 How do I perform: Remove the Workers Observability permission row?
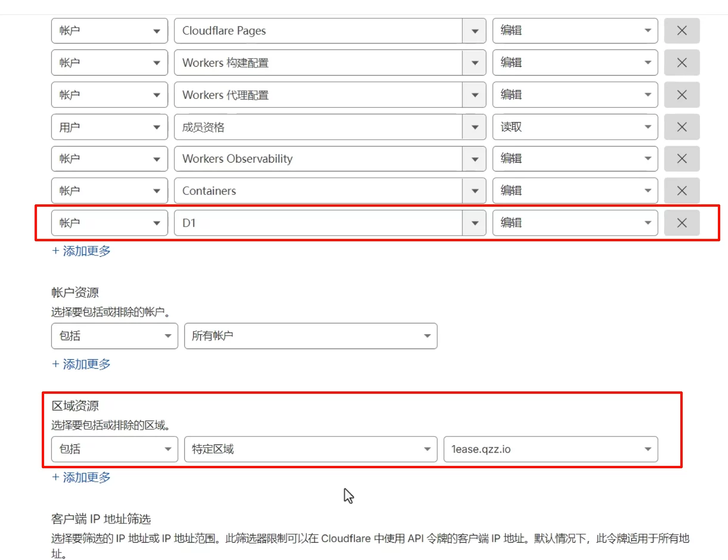click(x=681, y=158)
